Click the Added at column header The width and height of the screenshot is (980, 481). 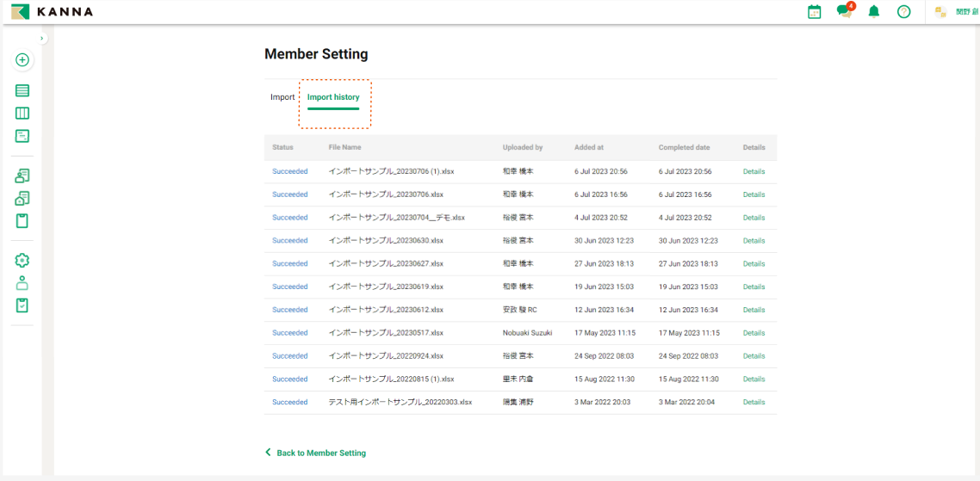(589, 147)
